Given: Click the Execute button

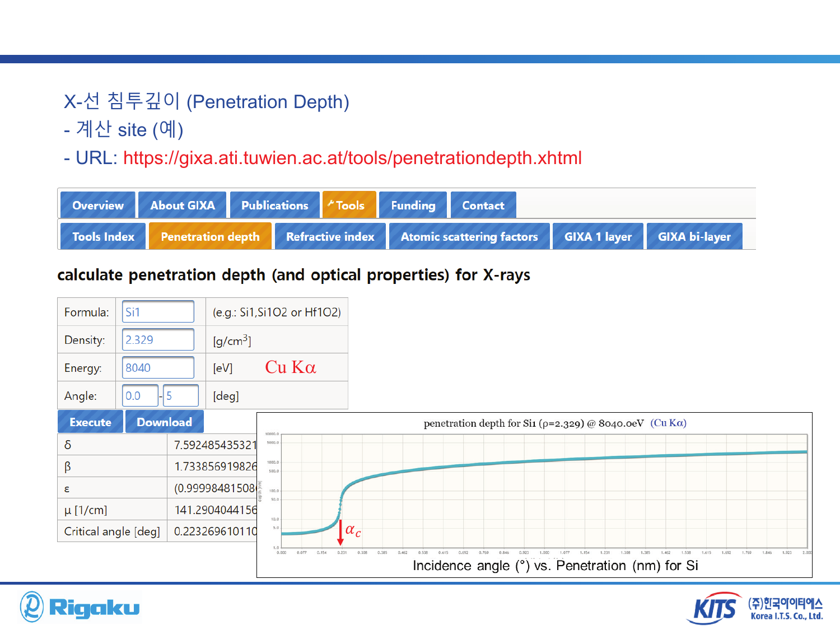Looking at the screenshot, I should pos(90,422).
